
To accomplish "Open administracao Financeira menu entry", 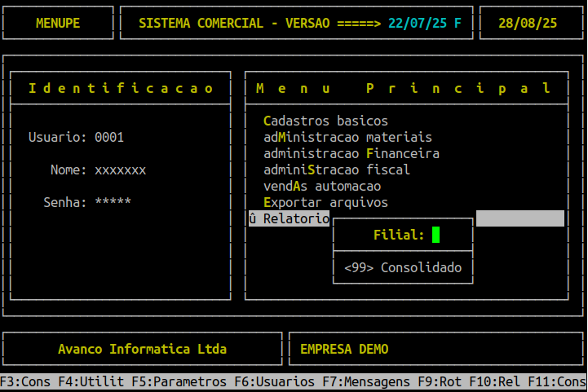I will click(x=351, y=154).
